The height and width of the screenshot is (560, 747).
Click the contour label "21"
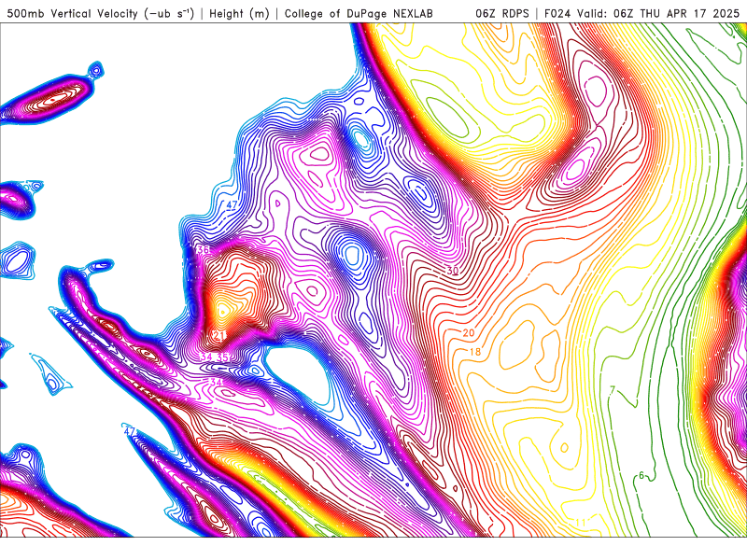tap(218, 335)
